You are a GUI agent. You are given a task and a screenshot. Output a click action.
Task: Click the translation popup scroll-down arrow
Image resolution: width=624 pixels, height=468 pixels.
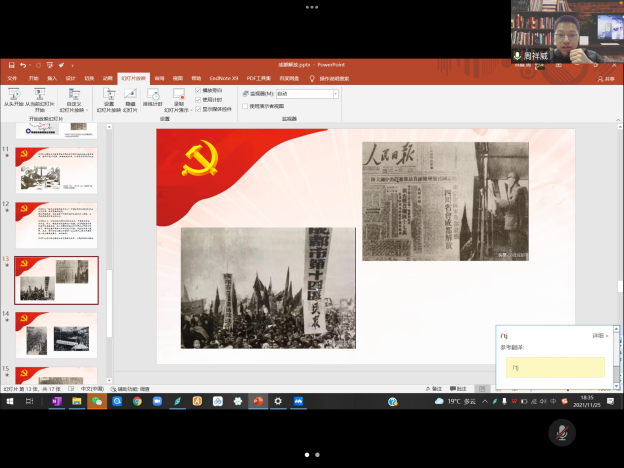[616, 386]
